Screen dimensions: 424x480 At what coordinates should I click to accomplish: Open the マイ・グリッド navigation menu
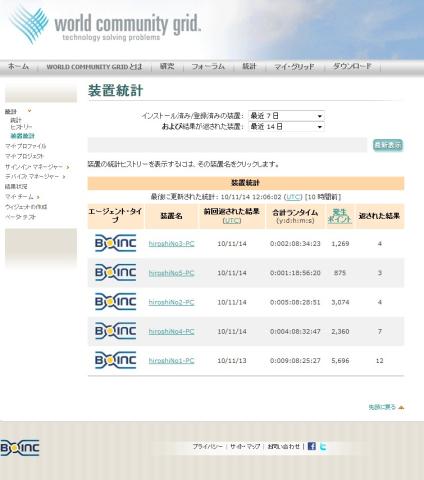pos(294,67)
